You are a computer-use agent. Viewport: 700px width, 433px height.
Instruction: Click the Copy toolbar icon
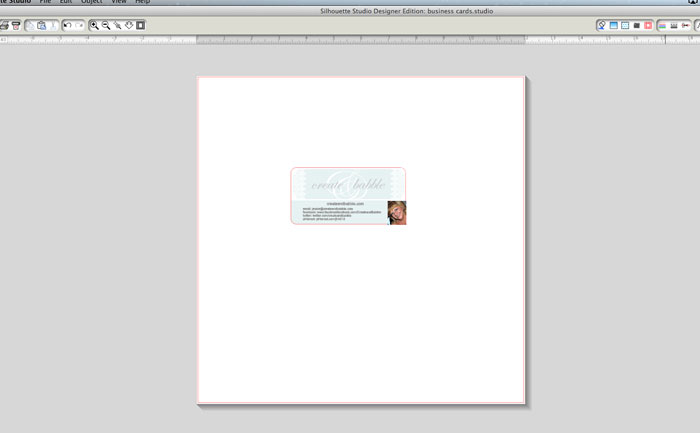click(30, 25)
